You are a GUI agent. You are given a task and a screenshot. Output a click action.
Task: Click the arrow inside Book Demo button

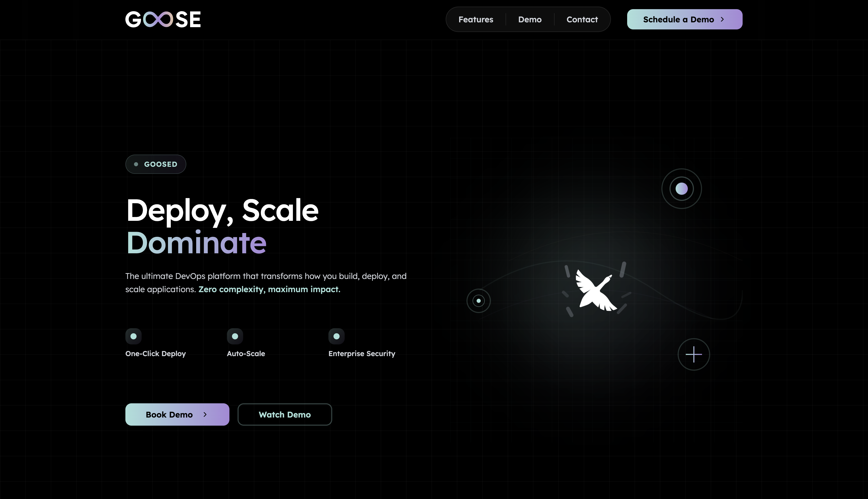click(205, 414)
